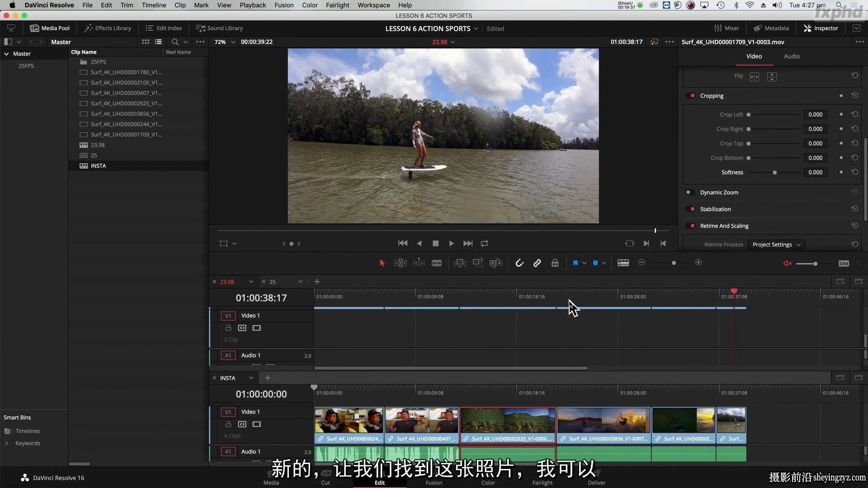868x488 pixels.
Task: Add a blue marker
Action: (595, 263)
